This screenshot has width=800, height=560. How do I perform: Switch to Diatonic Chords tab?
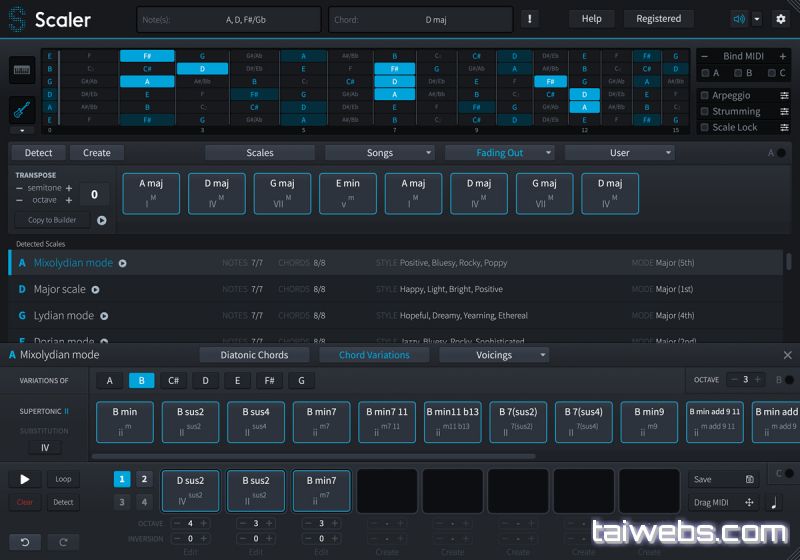pos(254,355)
